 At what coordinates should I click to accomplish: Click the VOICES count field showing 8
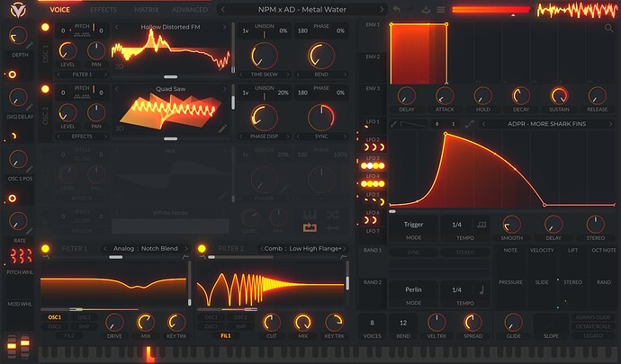(x=372, y=327)
